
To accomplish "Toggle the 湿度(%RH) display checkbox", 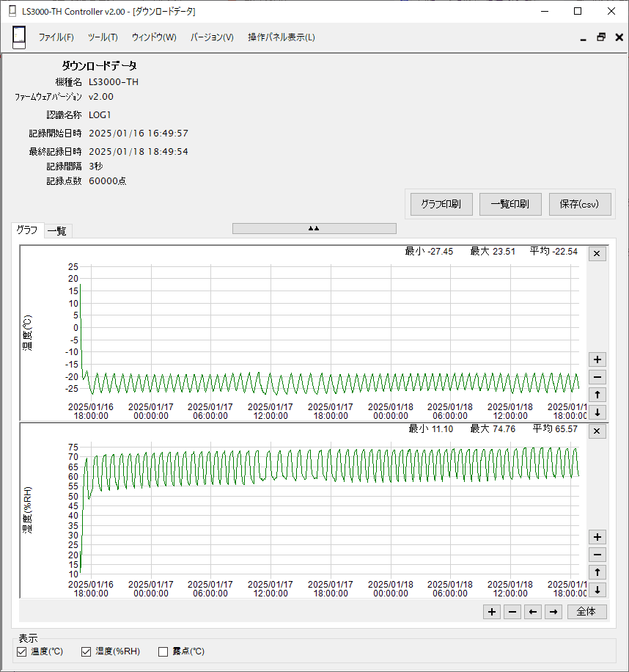I will [x=86, y=652].
